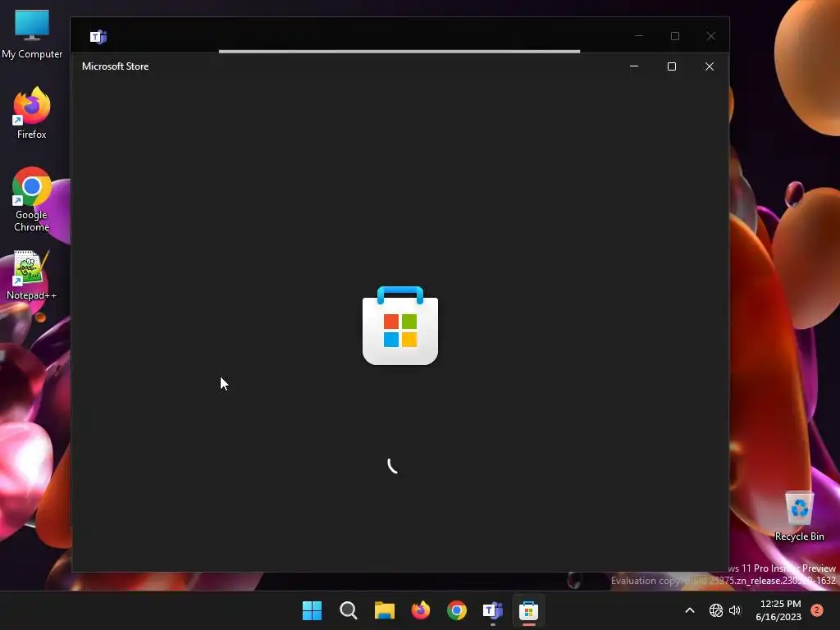Select Microsoft Store taskbar icon
This screenshot has width=840, height=630.
[x=529, y=610]
